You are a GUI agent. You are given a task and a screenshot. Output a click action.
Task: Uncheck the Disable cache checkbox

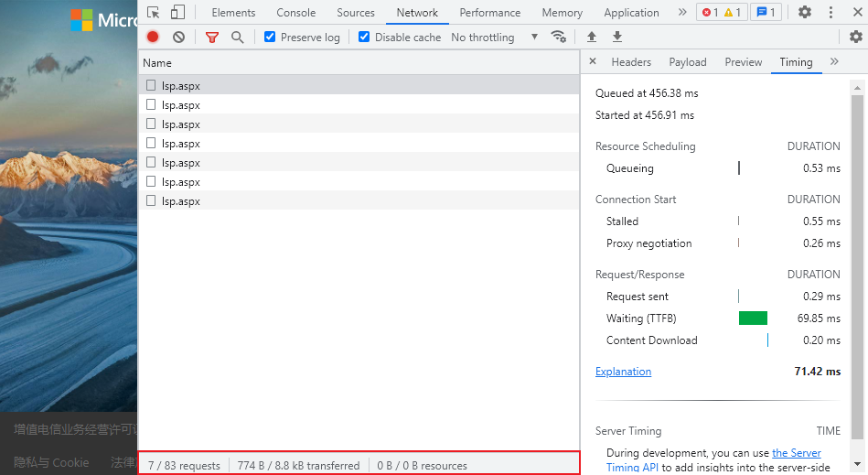pyautogui.click(x=364, y=38)
